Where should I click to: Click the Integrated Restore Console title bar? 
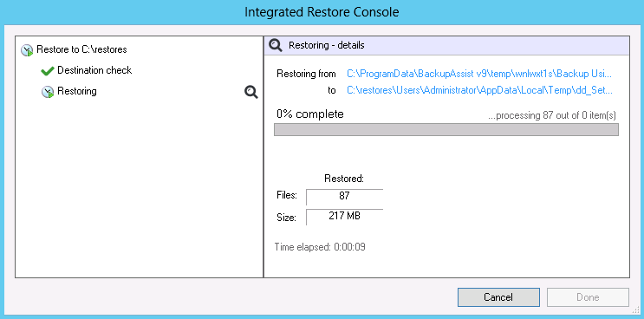[322, 12]
